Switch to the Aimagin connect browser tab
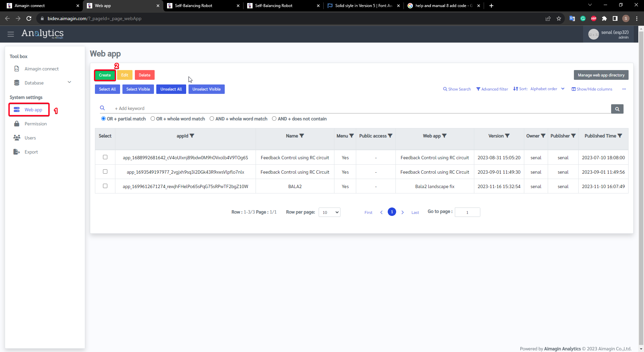The width and height of the screenshot is (644, 352). [43, 6]
